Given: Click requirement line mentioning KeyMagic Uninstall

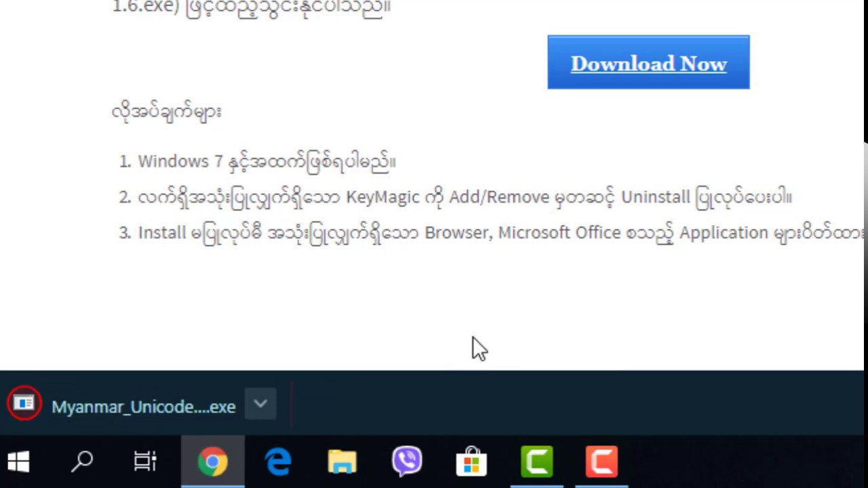Looking at the screenshot, I should point(465,197).
